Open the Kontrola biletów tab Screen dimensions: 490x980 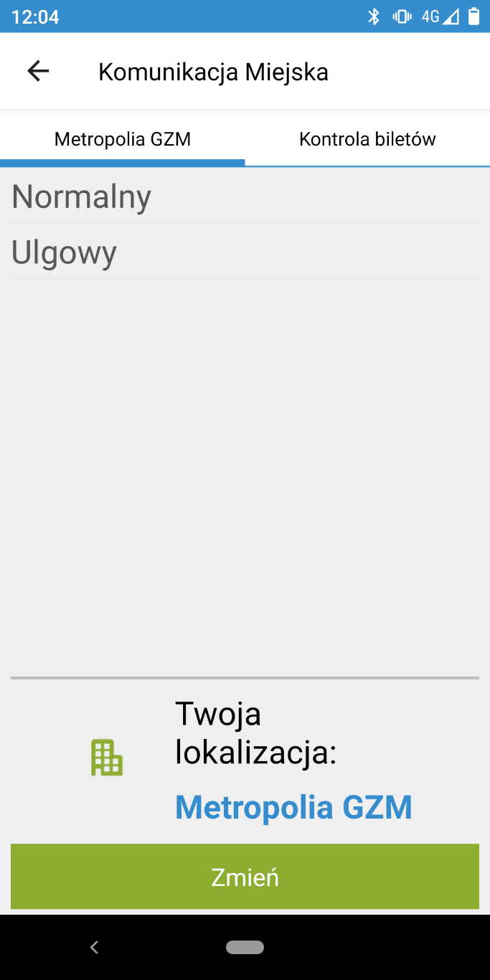click(367, 139)
